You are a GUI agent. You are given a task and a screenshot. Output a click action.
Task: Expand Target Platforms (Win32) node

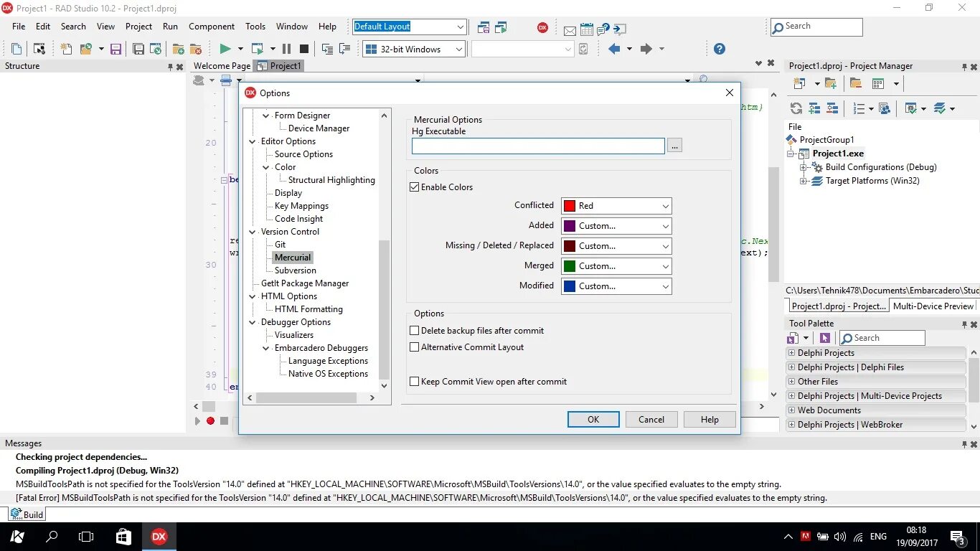tap(804, 181)
